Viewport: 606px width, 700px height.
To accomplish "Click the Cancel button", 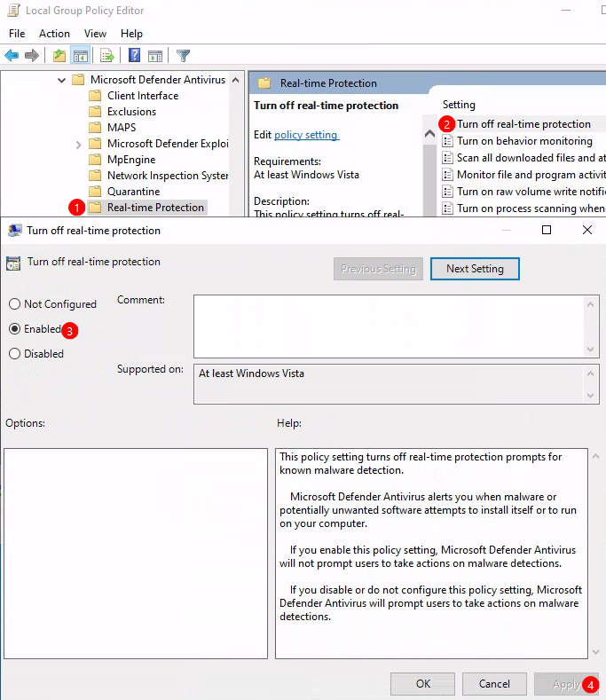I will click(x=494, y=684).
